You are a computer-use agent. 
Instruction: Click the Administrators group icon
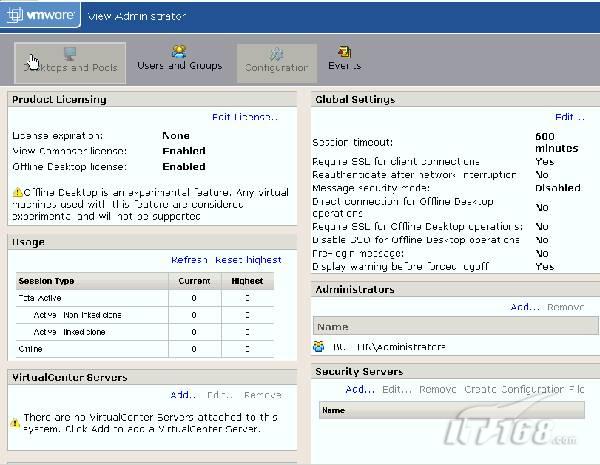tap(318, 347)
